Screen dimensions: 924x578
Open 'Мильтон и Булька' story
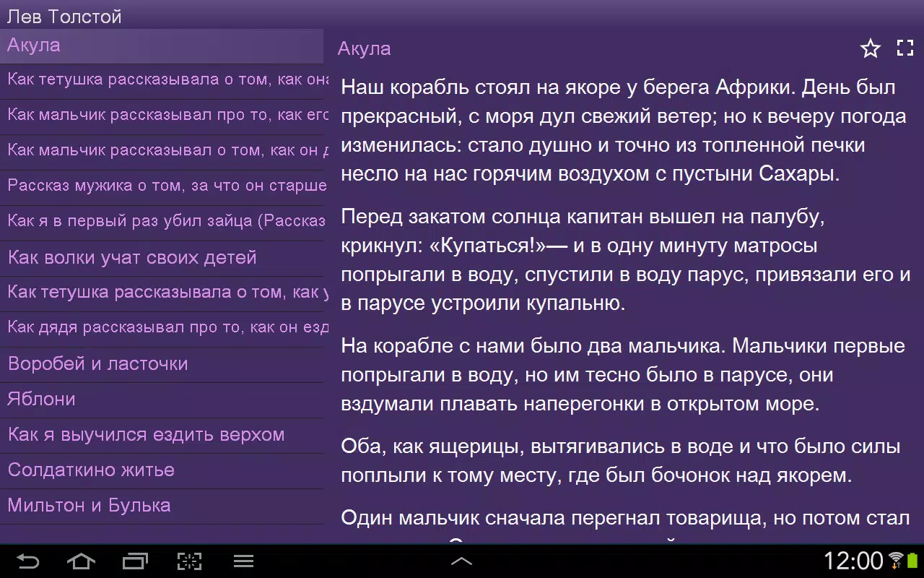pos(162,506)
